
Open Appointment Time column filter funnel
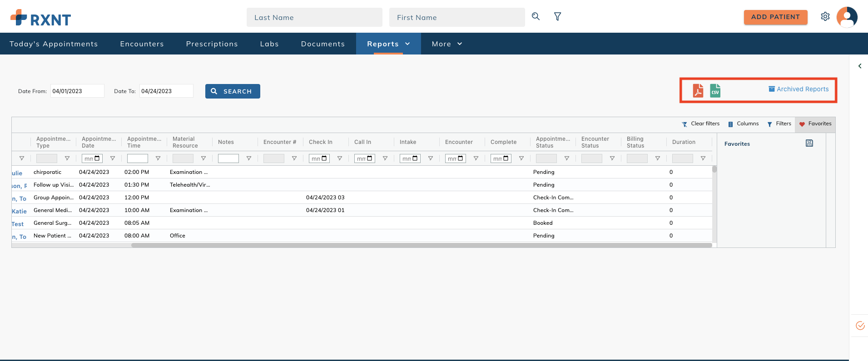point(158,158)
